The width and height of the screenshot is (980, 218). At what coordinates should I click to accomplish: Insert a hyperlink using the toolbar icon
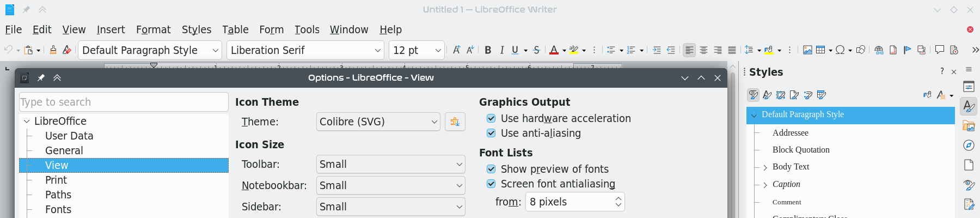(879, 50)
